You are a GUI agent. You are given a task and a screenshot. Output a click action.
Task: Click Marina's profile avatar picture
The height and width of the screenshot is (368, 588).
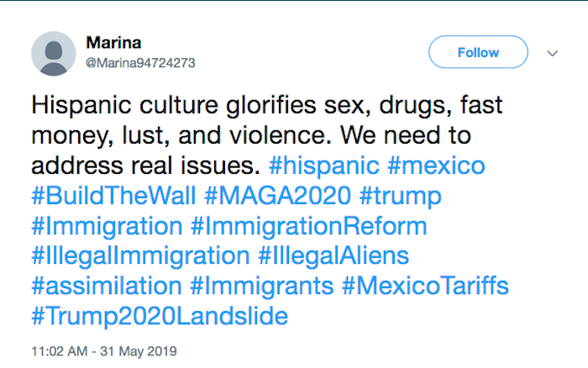(x=54, y=53)
